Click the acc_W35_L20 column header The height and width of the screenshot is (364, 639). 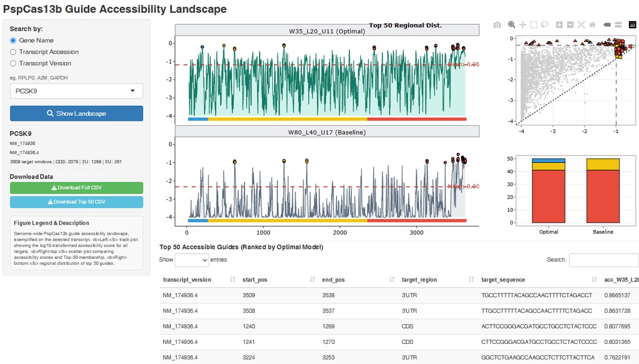tap(621, 280)
